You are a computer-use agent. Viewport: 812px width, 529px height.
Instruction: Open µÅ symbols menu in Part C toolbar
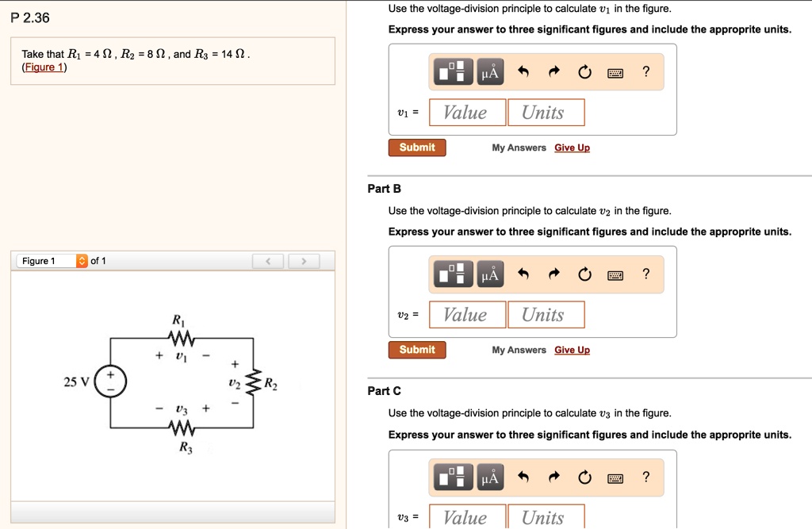point(490,477)
